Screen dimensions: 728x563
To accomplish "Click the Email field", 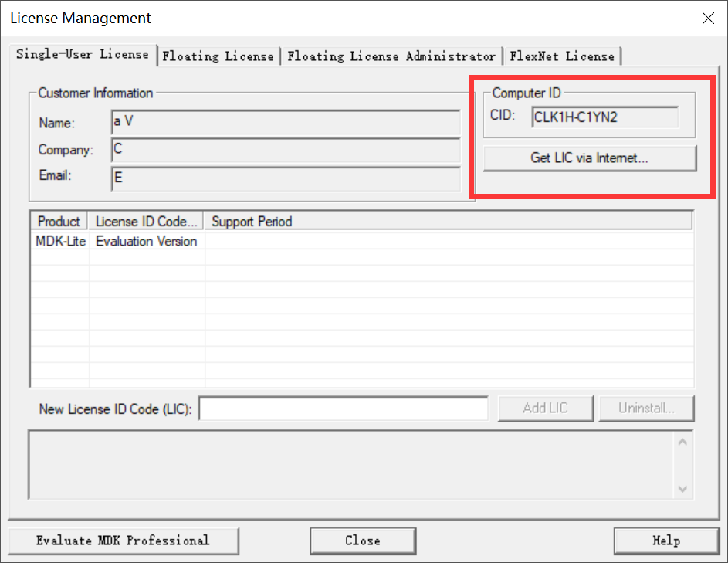I will pos(286,178).
